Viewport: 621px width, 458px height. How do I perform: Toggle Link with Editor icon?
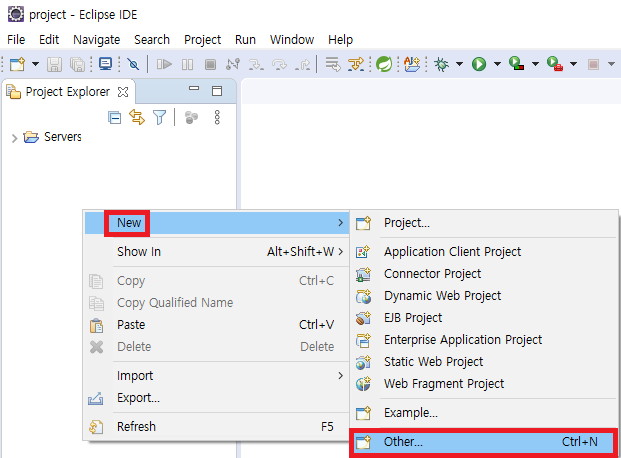[x=137, y=117]
